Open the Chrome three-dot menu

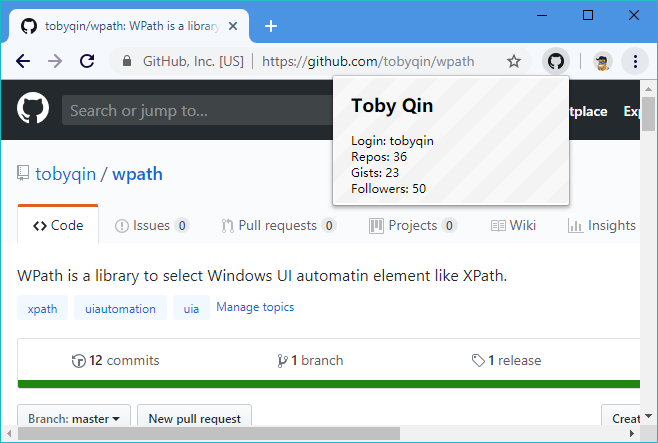click(636, 61)
